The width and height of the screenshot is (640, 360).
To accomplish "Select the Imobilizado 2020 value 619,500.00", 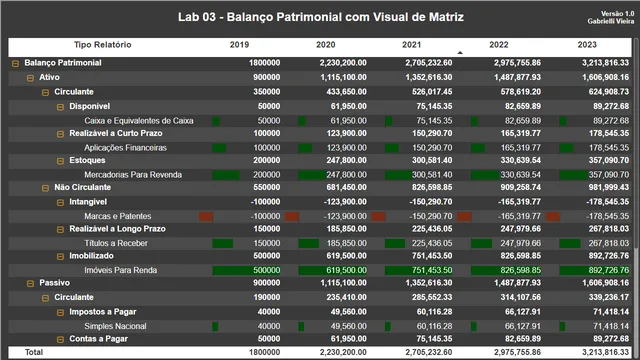I will point(346,256).
